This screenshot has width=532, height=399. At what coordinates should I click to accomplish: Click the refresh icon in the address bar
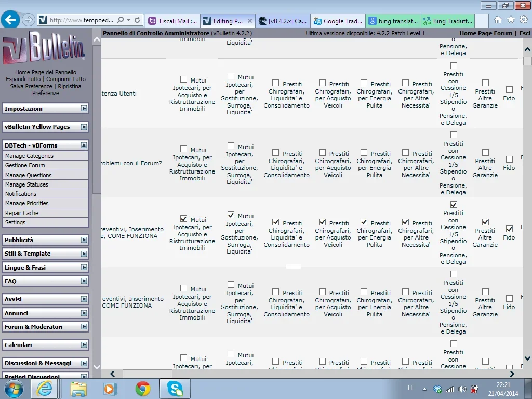pos(137,20)
